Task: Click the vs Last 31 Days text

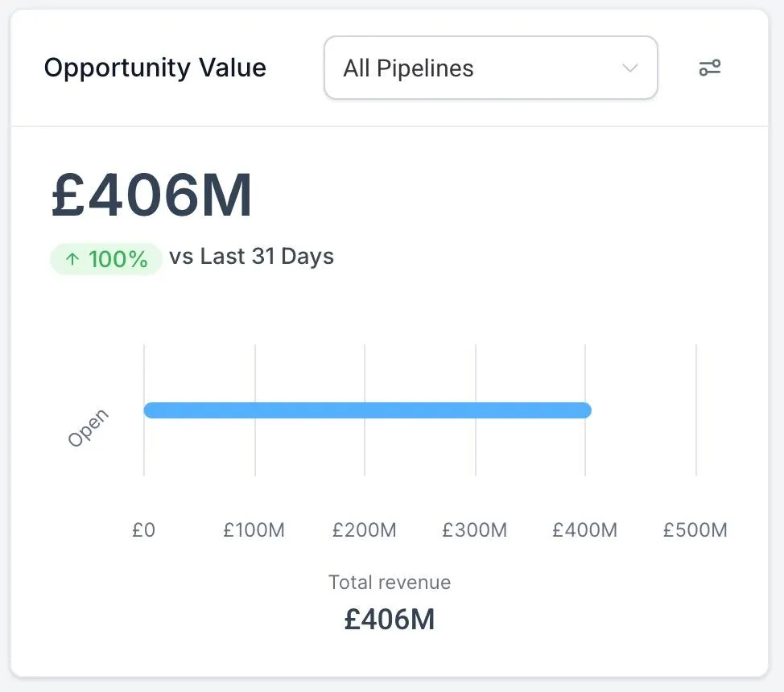Action: point(251,257)
